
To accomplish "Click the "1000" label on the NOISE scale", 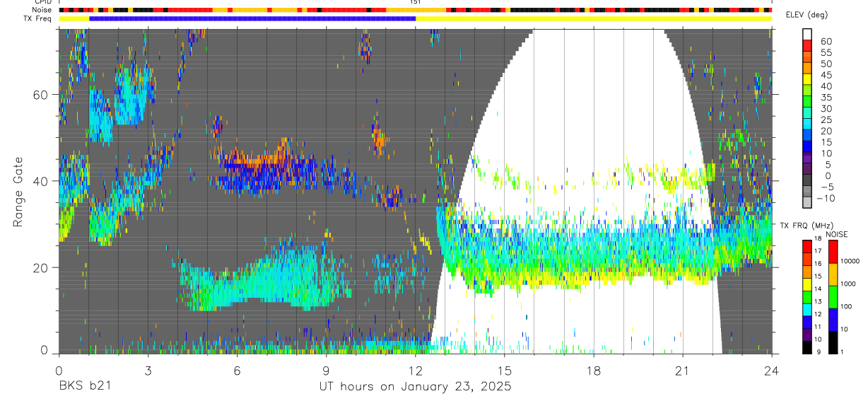I will click(x=848, y=284).
